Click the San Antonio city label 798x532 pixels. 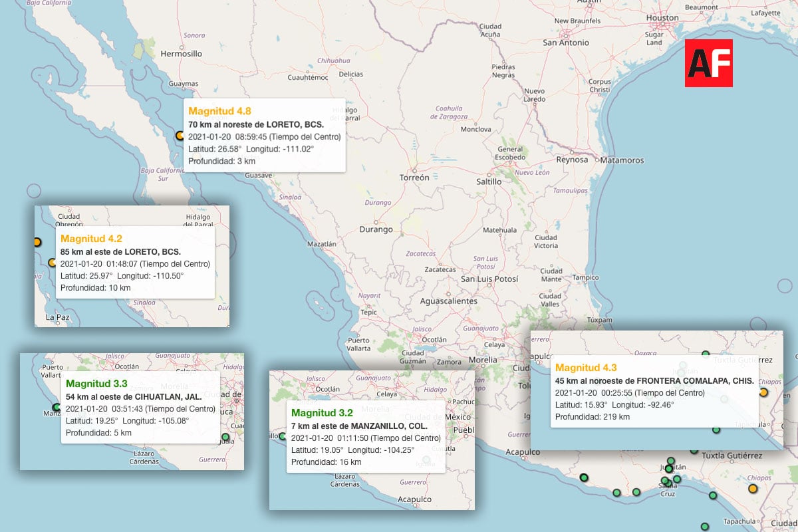pos(566,43)
